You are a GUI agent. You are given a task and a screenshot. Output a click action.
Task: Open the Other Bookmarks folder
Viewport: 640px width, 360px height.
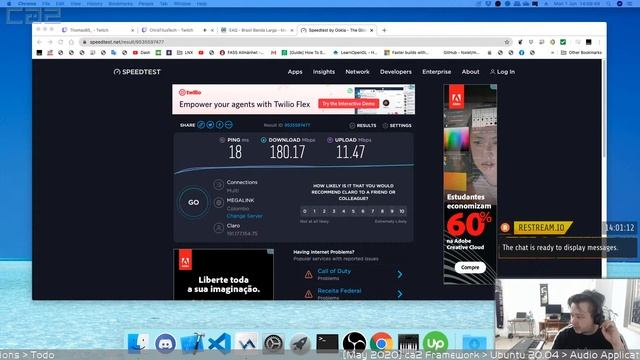click(581, 53)
